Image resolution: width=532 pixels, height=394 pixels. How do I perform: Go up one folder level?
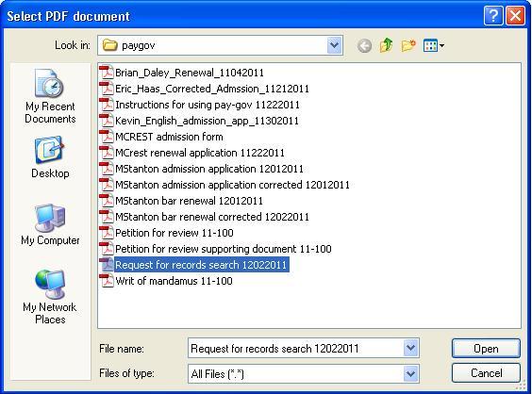pos(386,45)
